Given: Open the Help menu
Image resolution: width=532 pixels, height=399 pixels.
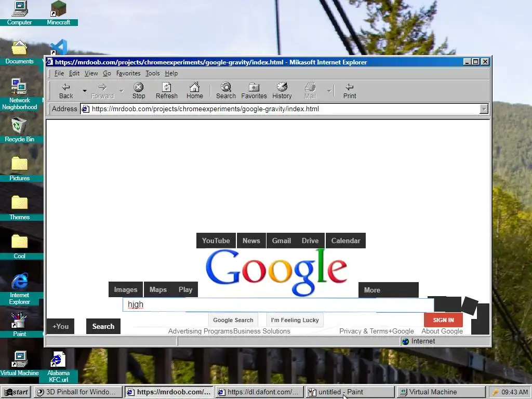Looking at the screenshot, I should [x=171, y=73].
